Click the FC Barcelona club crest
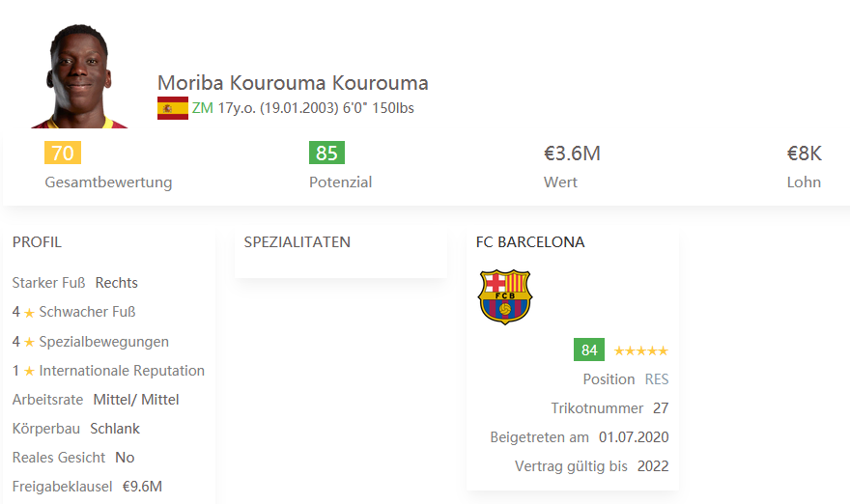 click(x=504, y=296)
